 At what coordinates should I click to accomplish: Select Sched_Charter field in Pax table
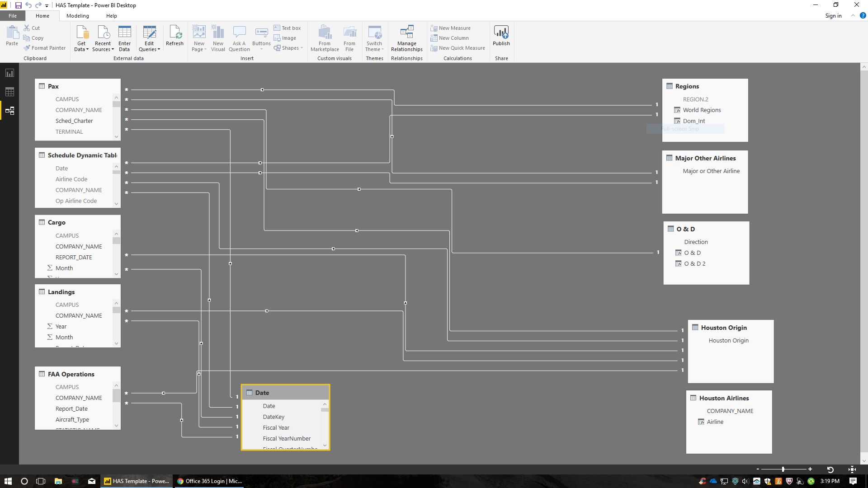[74, 121]
